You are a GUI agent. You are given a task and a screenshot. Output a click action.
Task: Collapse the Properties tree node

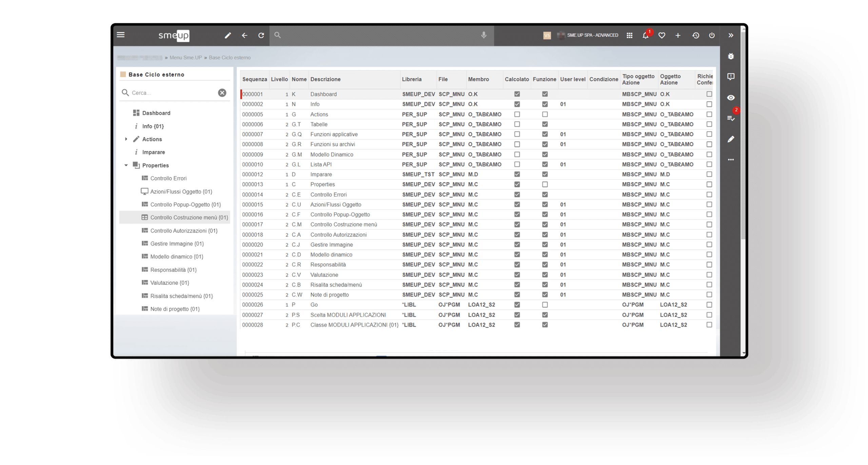(x=126, y=165)
